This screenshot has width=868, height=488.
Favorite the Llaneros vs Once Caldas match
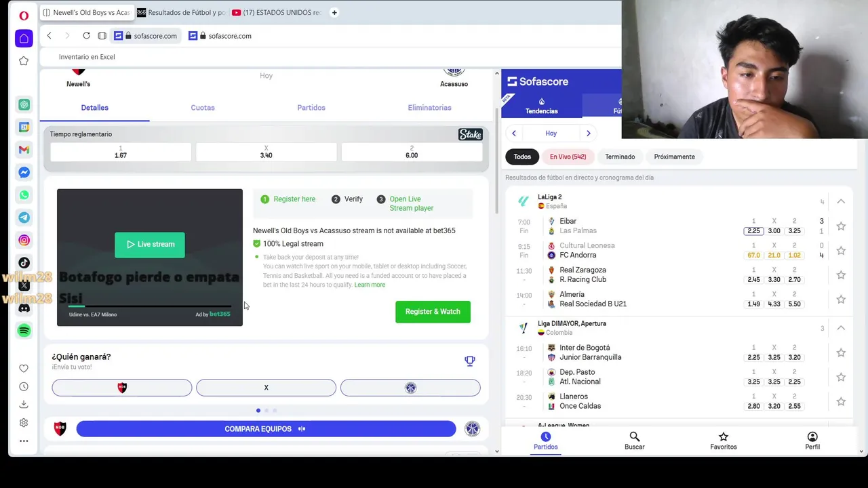tap(841, 402)
